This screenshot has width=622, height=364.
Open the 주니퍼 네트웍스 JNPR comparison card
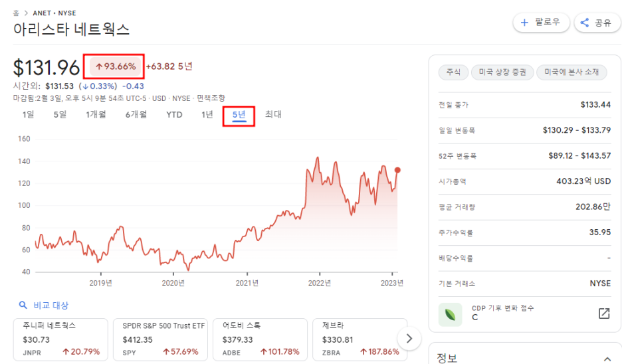[x=60, y=339]
